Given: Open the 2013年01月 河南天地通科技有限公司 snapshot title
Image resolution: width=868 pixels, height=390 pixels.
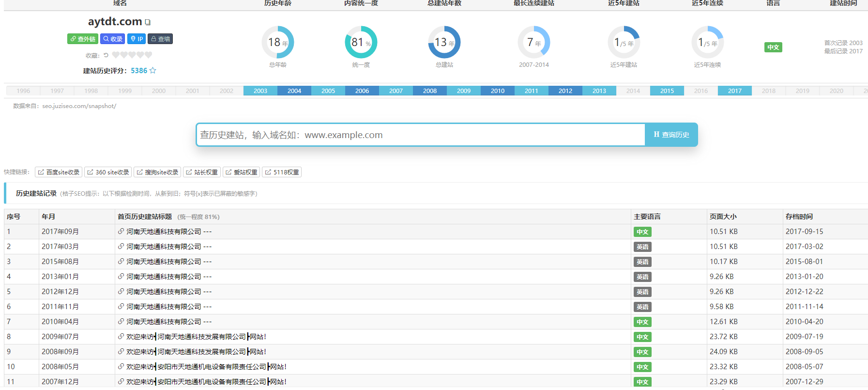Looking at the screenshot, I should point(164,277).
